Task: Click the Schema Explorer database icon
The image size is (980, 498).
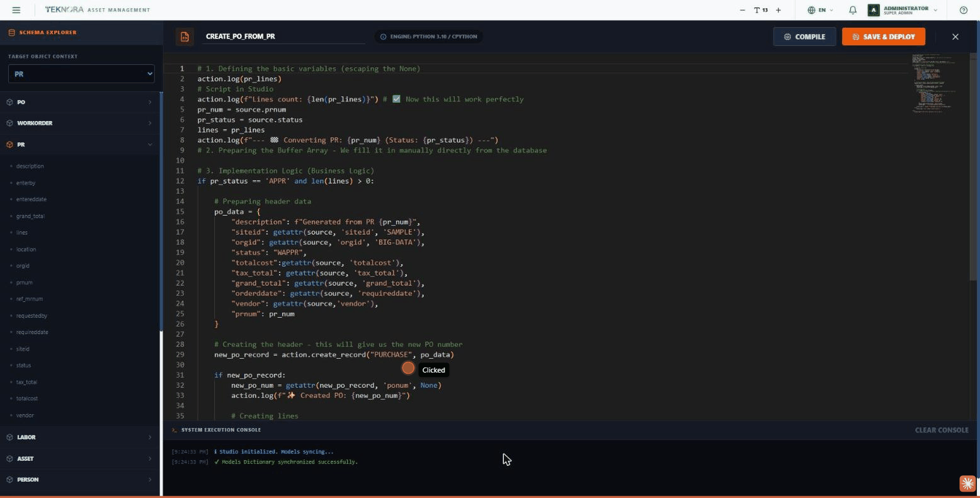Action: pyautogui.click(x=11, y=32)
